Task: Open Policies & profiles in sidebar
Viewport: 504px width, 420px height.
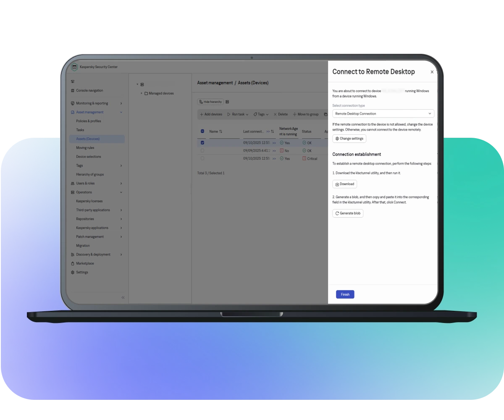Action: tap(88, 121)
